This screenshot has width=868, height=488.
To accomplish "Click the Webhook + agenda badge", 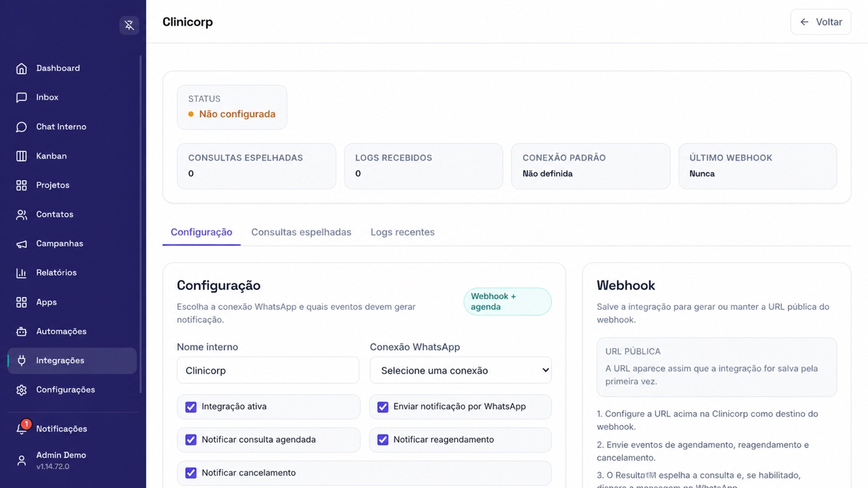I will 507,302.
